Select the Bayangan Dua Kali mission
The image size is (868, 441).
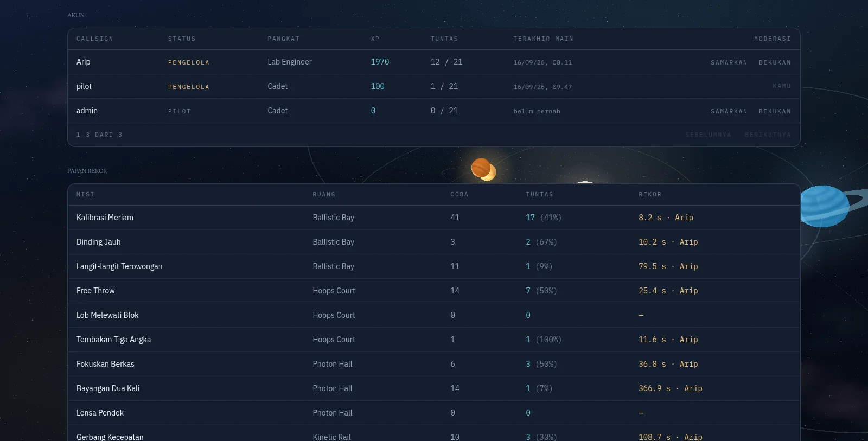coord(108,388)
